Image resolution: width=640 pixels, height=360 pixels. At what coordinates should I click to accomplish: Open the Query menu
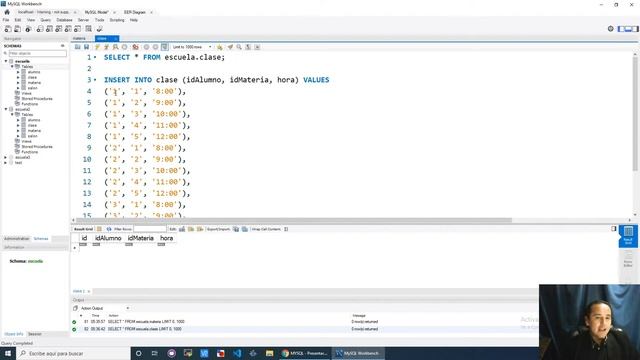[46, 20]
